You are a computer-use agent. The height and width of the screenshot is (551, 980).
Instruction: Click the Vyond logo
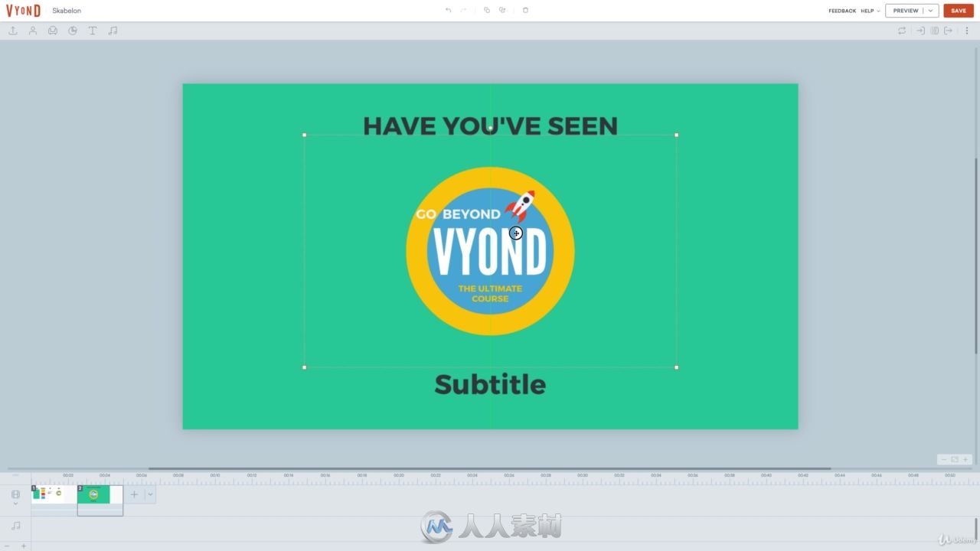pyautogui.click(x=24, y=11)
